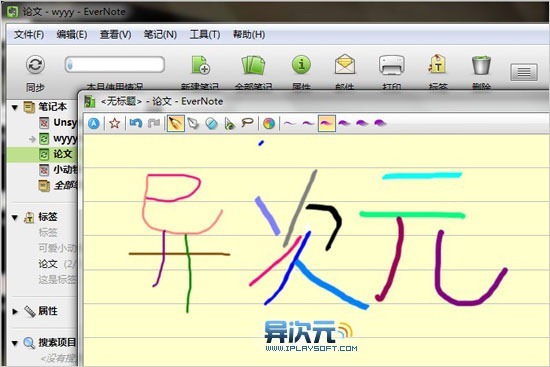Image resolution: width=550 pixels, height=367 pixels.
Task: Click the 这是标签... tag entry
Action: [58, 280]
